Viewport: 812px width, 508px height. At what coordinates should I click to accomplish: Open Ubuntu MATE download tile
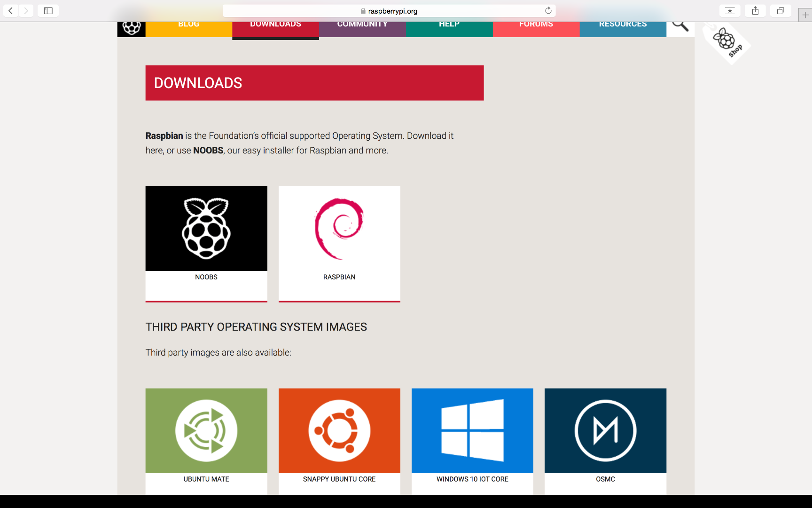pos(206,430)
